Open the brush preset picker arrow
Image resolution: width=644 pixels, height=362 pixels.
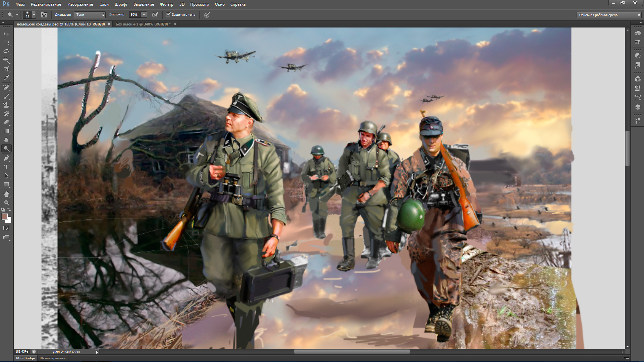coord(34,15)
